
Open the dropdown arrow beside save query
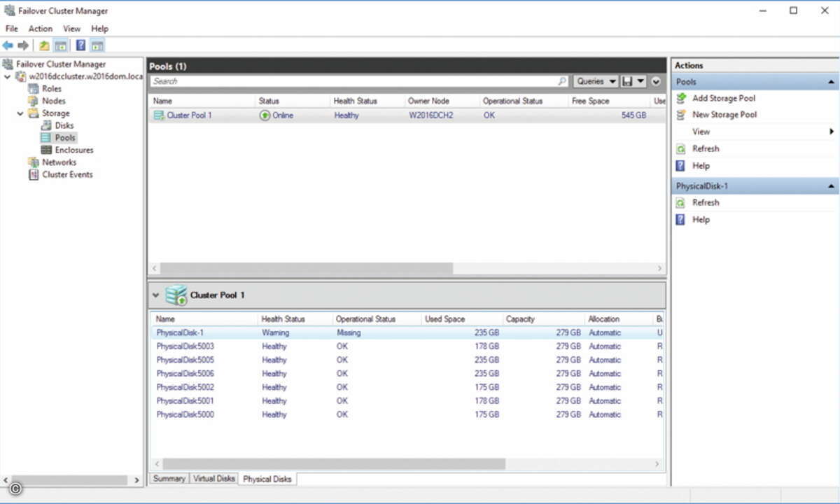(640, 81)
